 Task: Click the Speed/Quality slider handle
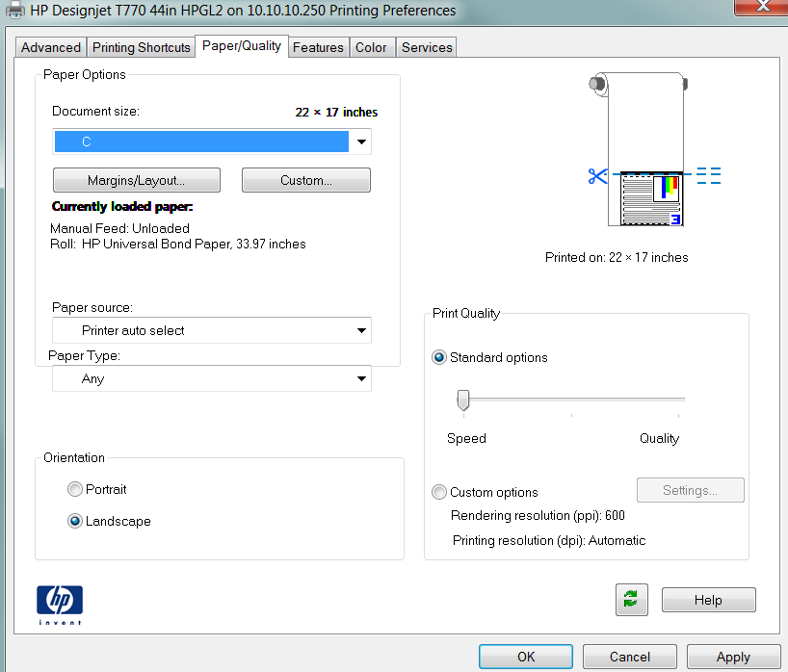462,400
